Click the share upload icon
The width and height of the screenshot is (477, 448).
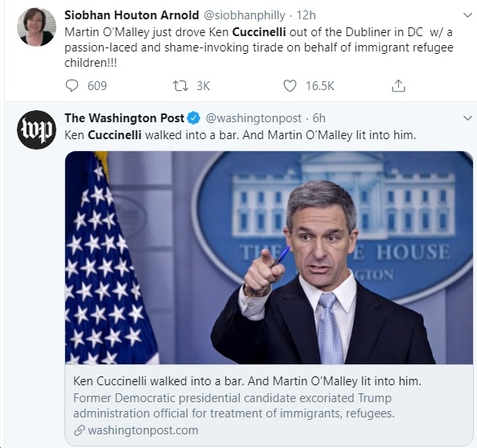click(x=398, y=85)
